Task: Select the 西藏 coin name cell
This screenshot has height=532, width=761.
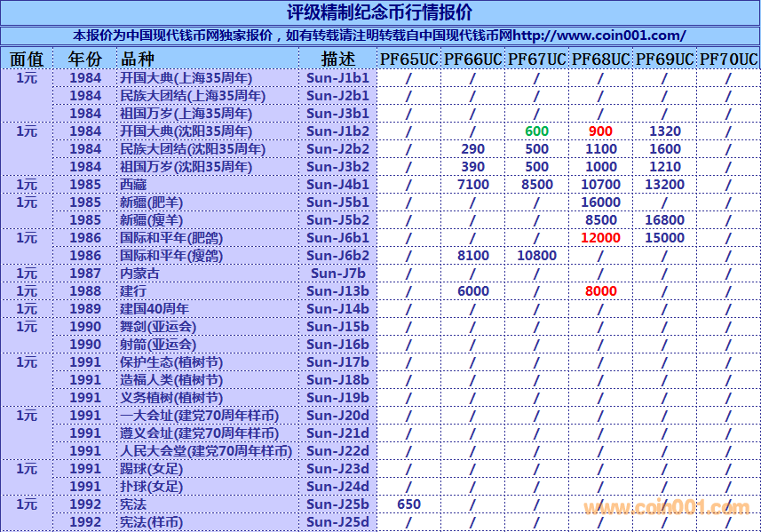Action: [132, 185]
